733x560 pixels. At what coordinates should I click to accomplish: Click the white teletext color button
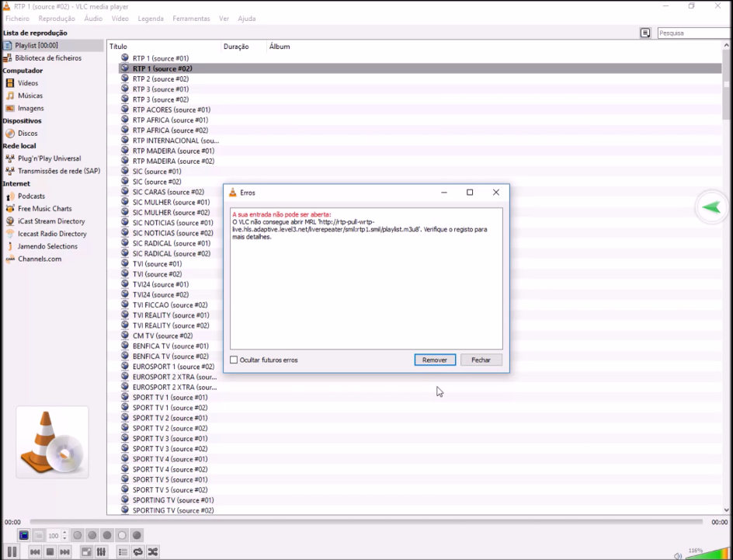(x=122, y=535)
